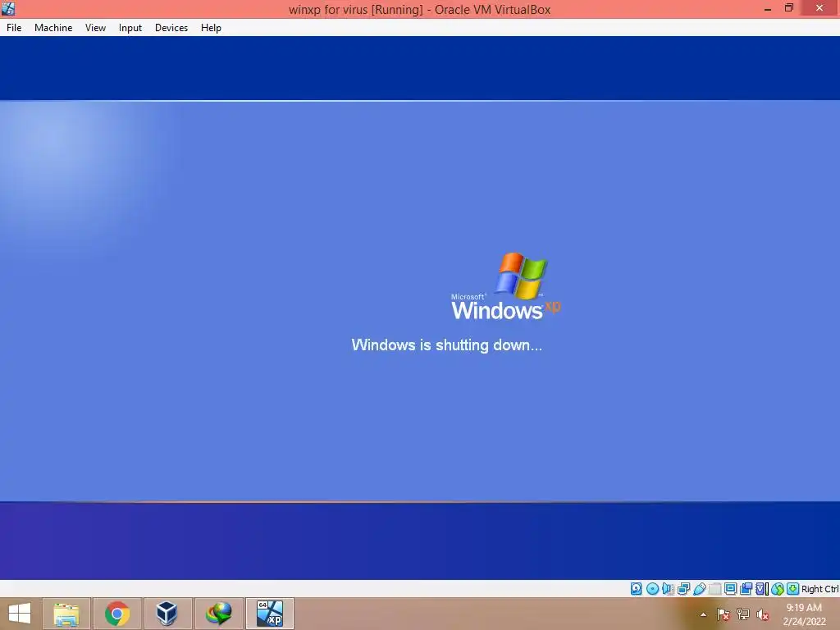Screen dimensions: 840x630
Task: Close the VirtualBox VM window
Action: click(819, 8)
